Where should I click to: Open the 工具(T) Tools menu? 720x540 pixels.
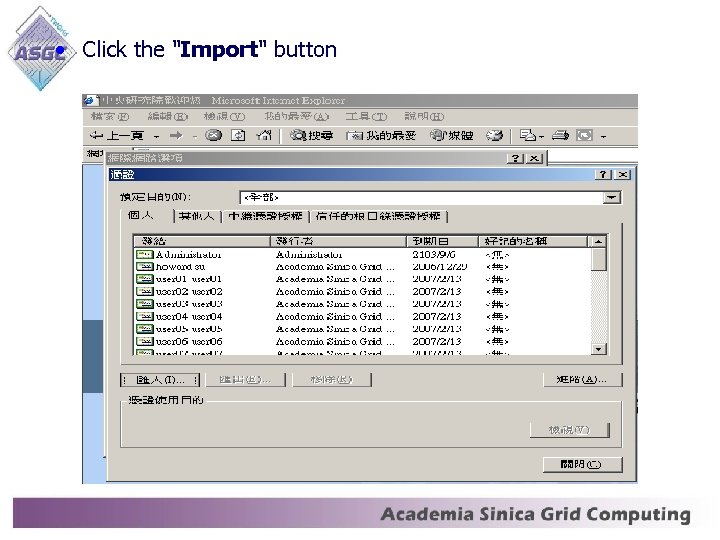click(366, 116)
